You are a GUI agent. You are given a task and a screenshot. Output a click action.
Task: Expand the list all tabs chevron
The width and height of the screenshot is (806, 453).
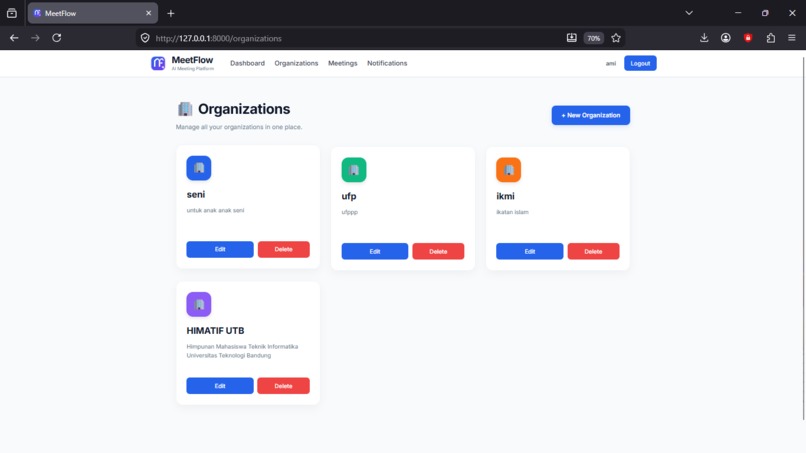[x=689, y=13]
